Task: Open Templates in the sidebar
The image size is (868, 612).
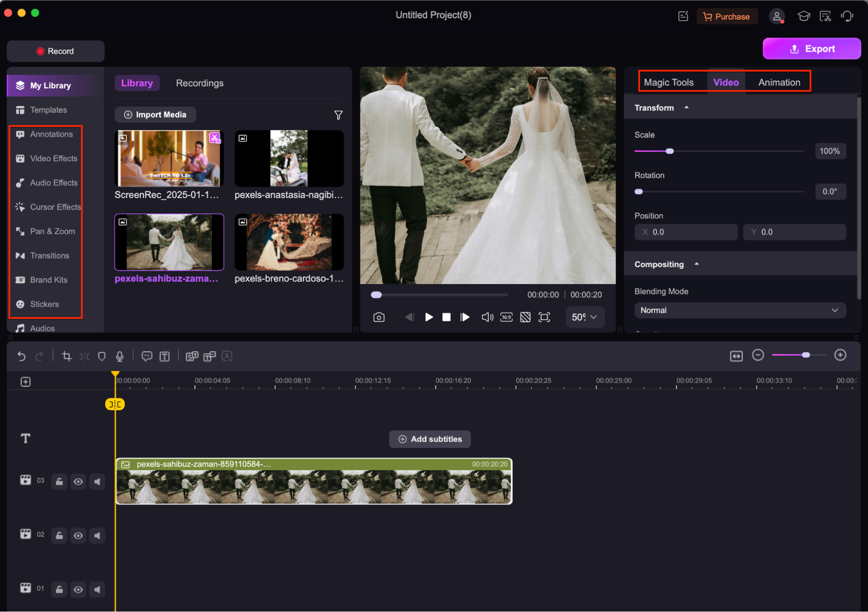Action: (48, 110)
